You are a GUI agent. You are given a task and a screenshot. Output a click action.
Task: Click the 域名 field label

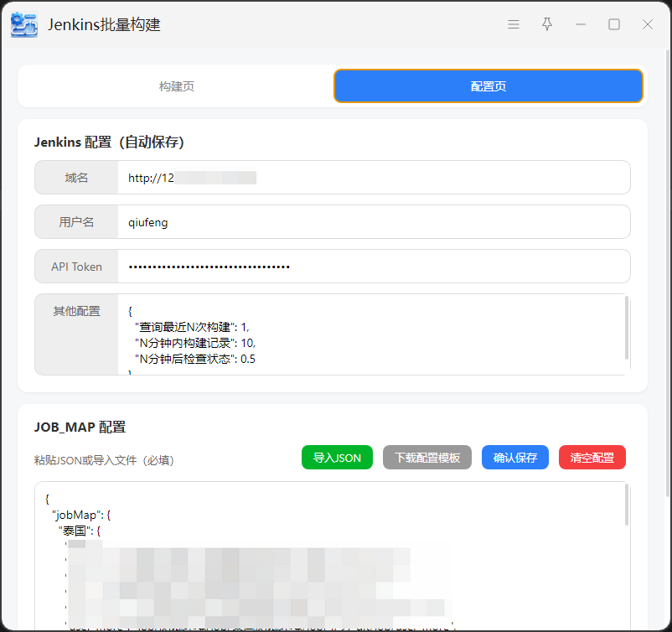(x=76, y=178)
